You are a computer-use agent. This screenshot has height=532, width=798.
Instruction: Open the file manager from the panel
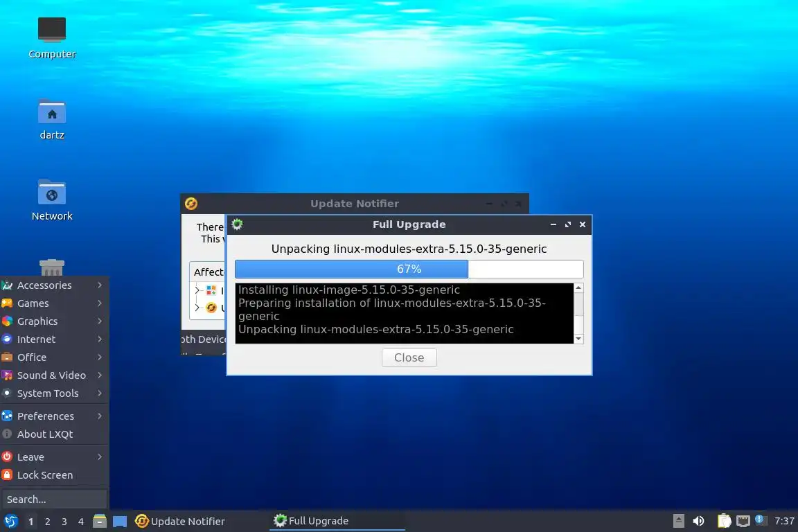(x=100, y=521)
